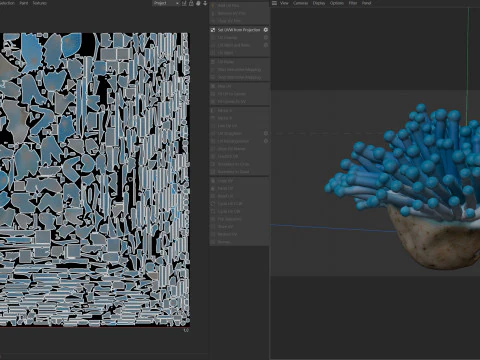
Task: Choose Set UVW from Projection
Action: [239, 30]
